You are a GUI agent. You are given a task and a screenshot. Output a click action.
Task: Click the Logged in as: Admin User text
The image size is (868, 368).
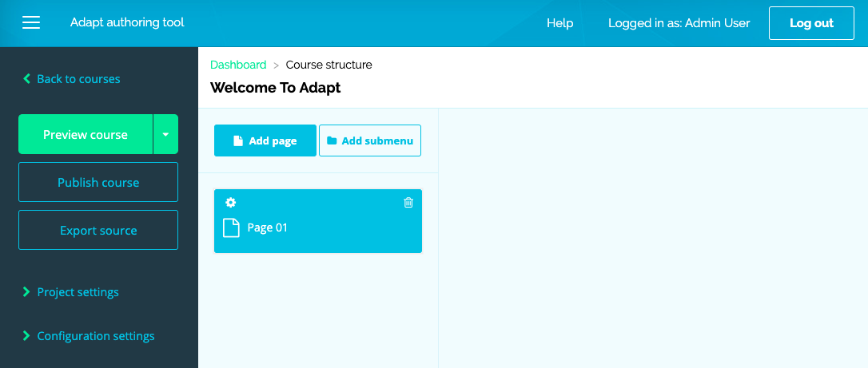(x=679, y=23)
